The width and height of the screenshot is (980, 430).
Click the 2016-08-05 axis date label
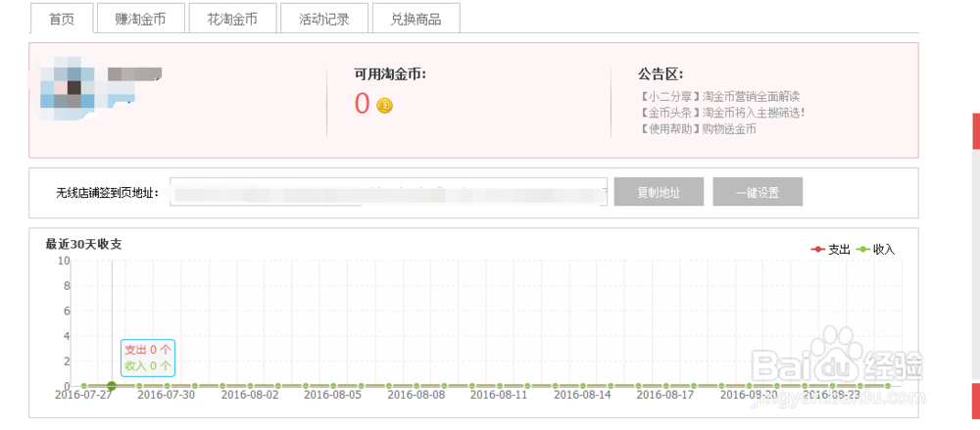(330, 395)
